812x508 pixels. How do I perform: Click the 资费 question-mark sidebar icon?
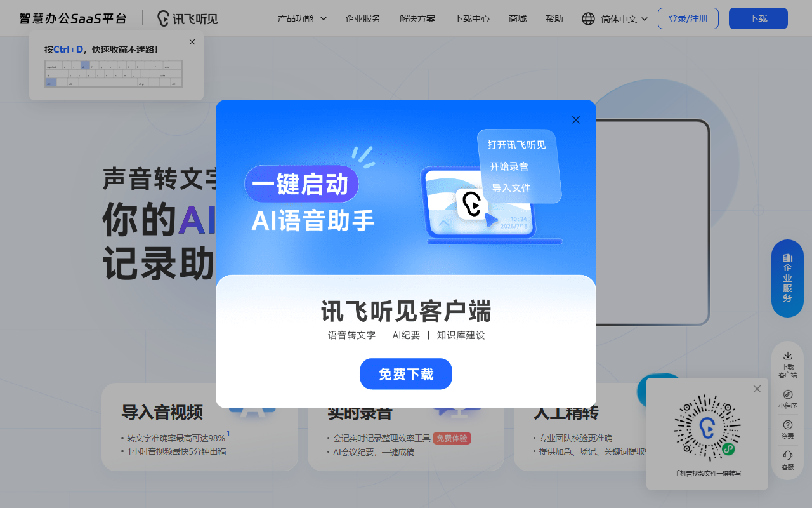787,429
